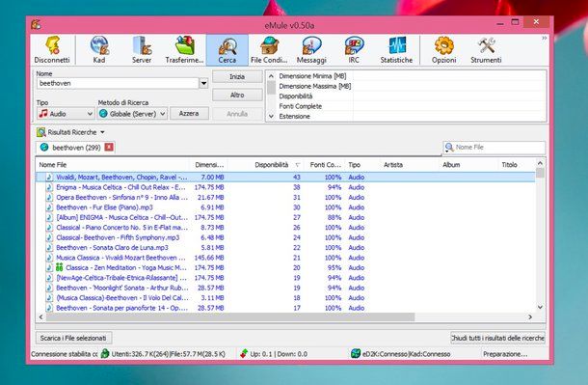The width and height of the screenshot is (588, 385).
Task: Click the eD2K connection status globe icon
Action: (356, 353)
